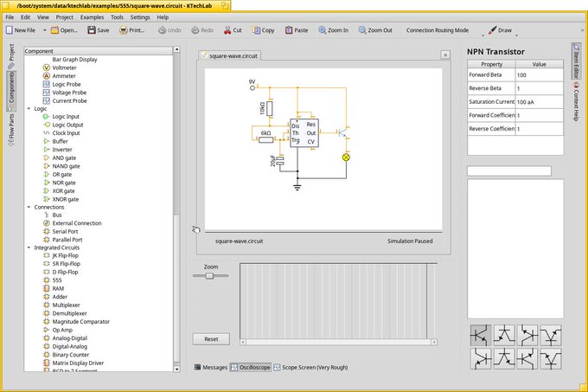Click the Print toolbar icon
This screenshot has width=588, height=392.
[x=124, y=30]
